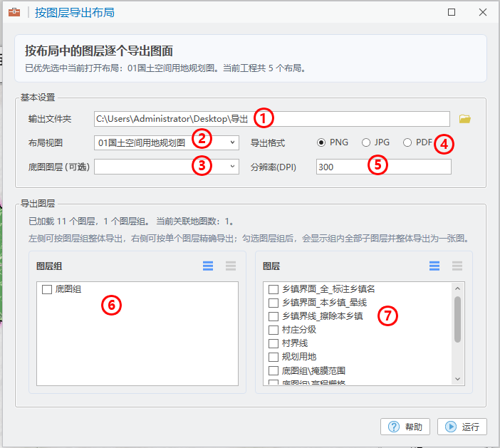Click the 运行 button
500x448 pixels.
tap(462, 427)
